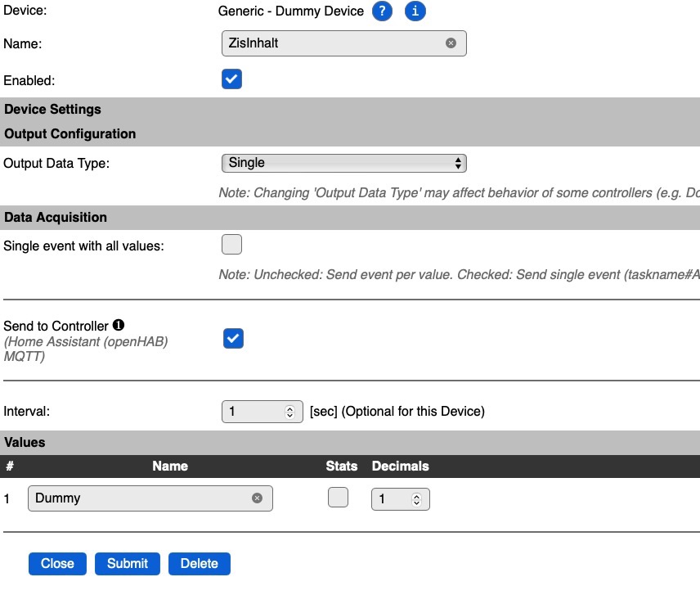Image resolution: width=700 pixels, height=604 pixels.
Task: Toggle the Enabled checkbox
Action: [x=231, y=79]
